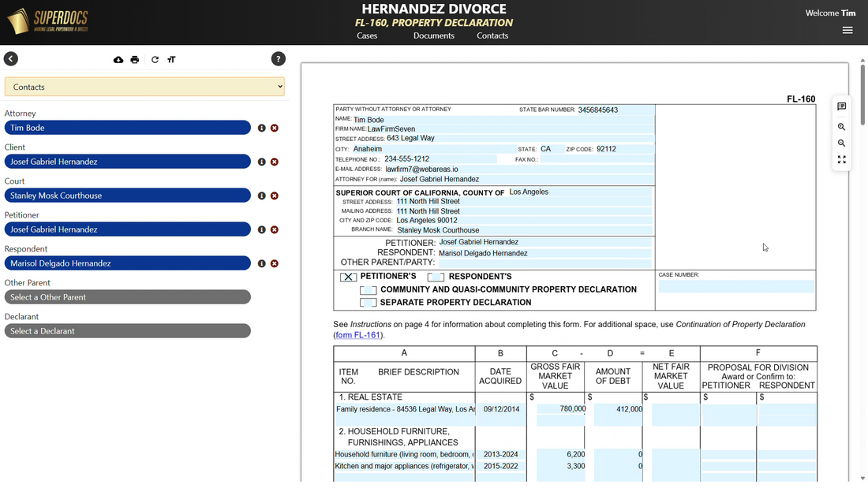
Task: Click Household furniture description field
Action: coord(405,455)
